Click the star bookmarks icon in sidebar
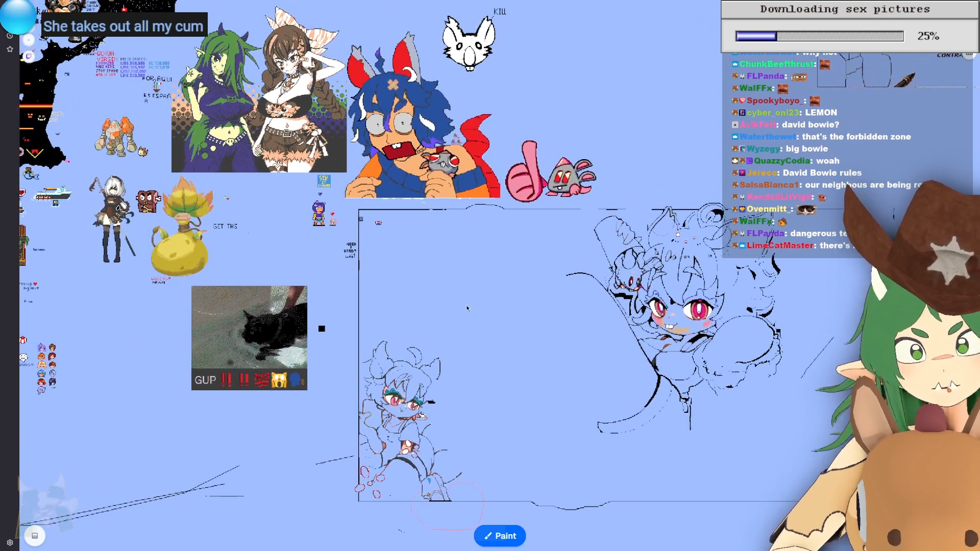980x551 pixels. [10, 49]
